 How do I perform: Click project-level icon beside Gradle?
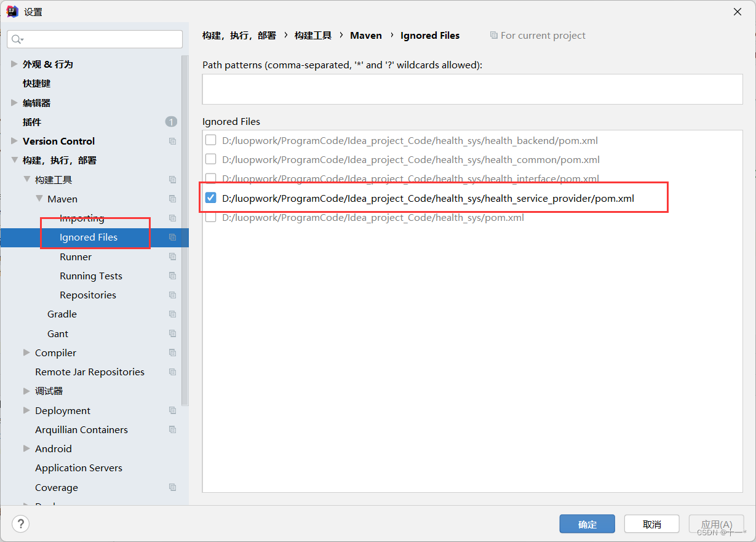coord(172,314)
